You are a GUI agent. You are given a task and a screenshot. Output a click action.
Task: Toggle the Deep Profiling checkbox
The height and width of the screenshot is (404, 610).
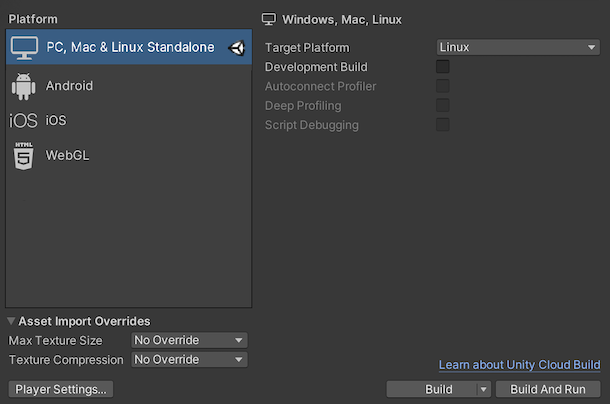443,105
